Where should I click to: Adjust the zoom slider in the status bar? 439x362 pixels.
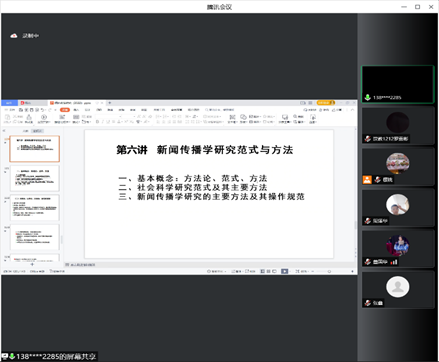(329, 271)
